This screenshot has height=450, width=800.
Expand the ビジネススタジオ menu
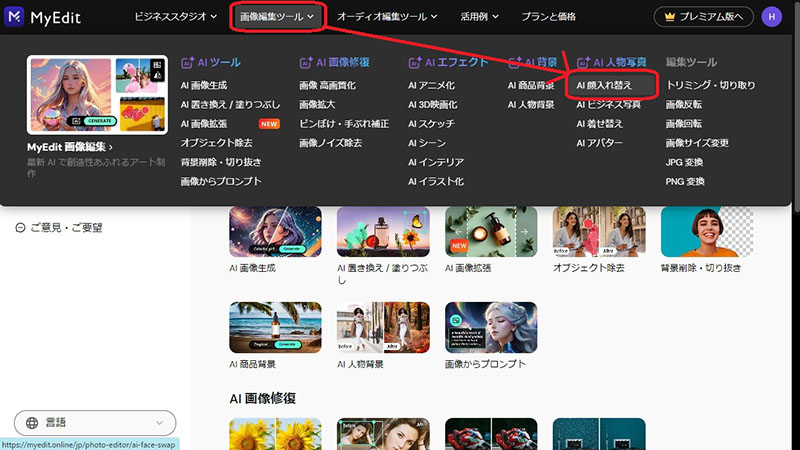(x=176, y=17)
